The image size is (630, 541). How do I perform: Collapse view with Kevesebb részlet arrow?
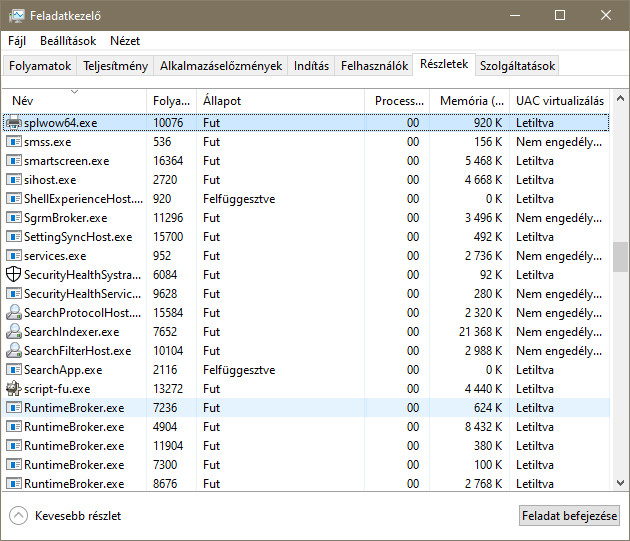(x=18, y=516)
